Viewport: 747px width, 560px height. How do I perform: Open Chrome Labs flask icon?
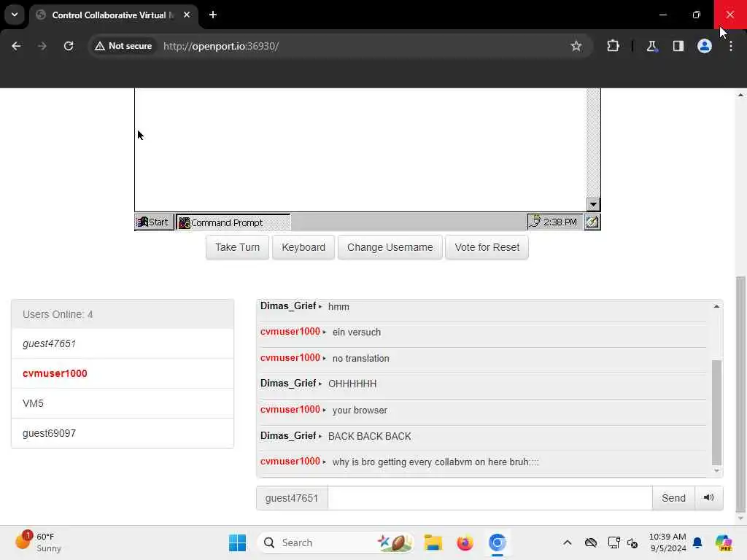click(651, 46)
